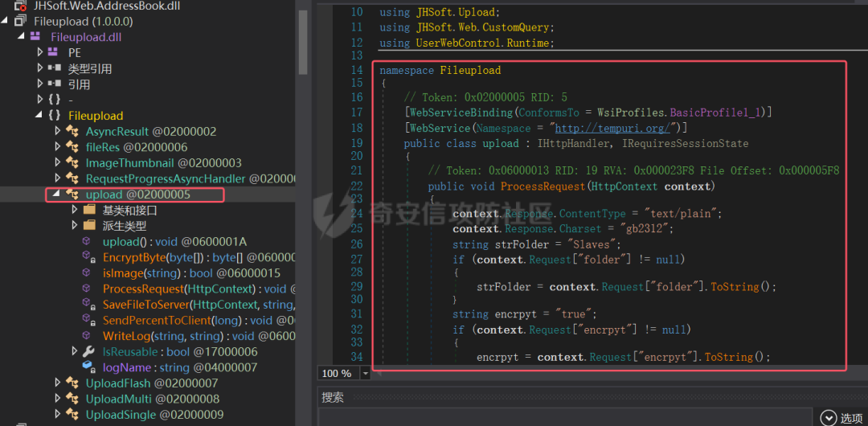This screenshot has height=426, width=868.
Task: Click the ProcessRequest method icon
Action: [86, 289]
